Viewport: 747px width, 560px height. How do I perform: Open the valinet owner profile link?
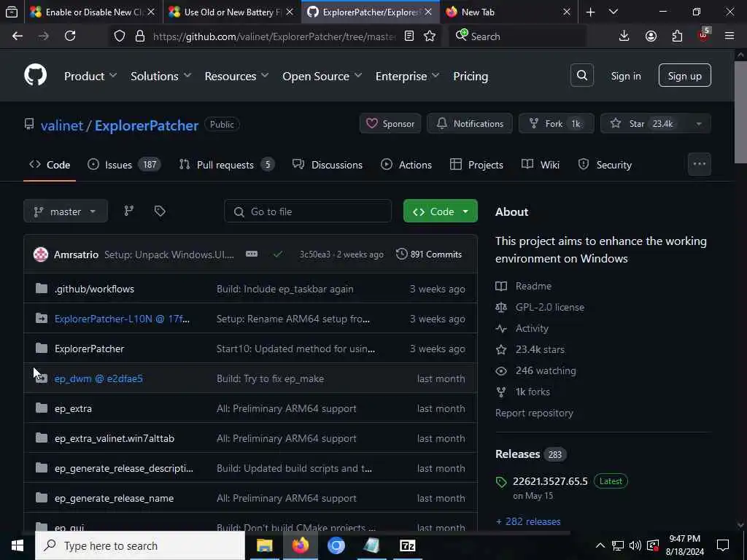click(62, 125)
